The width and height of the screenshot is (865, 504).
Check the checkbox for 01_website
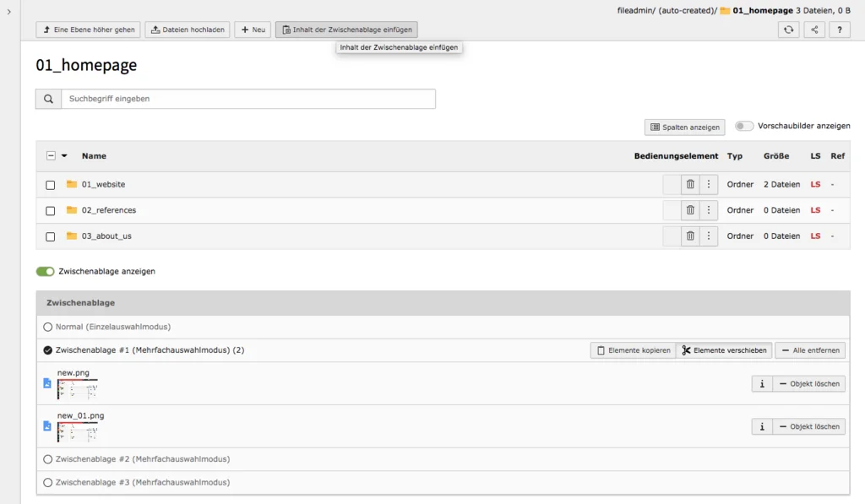click(50, 184)
